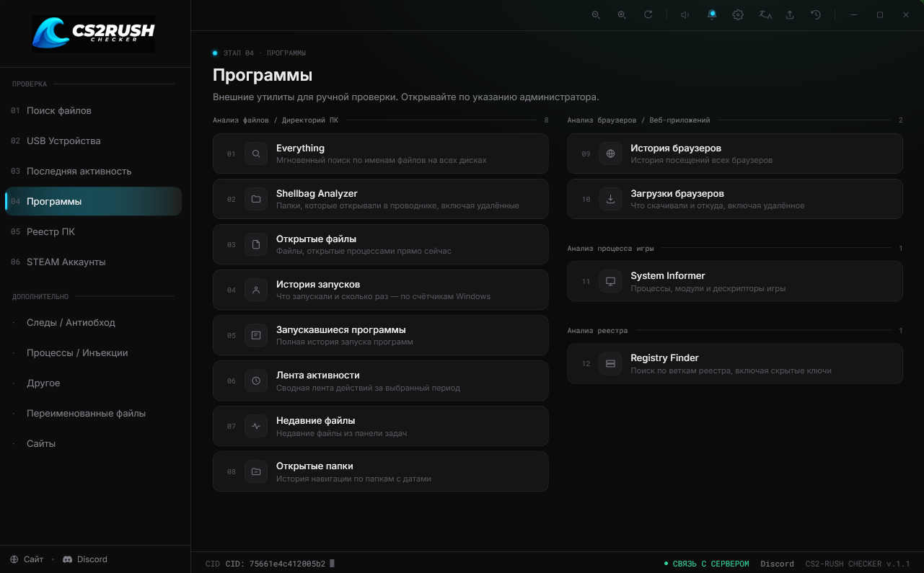Image resolution: width=924 pixels, height=573 pixels.
Task: Click the Discord link in sidebar footer
Action: pyautogui.click(x=85, y=559)
